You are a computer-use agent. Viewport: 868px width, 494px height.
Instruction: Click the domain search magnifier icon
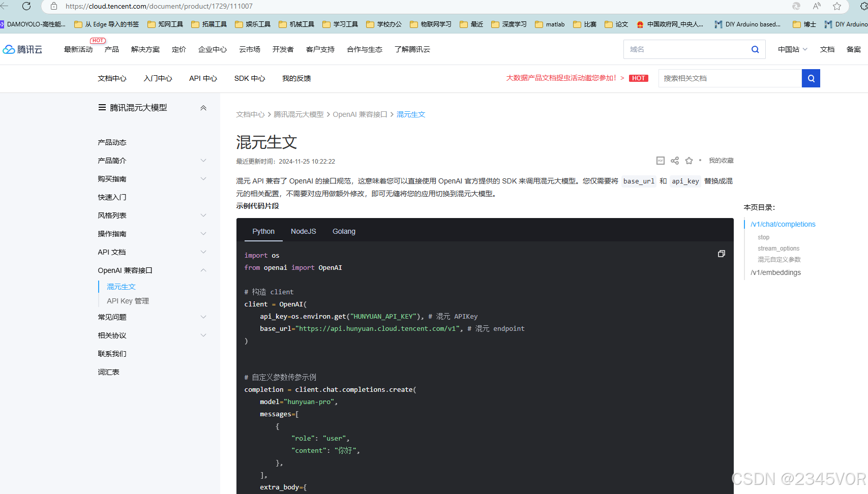[755, 49]
